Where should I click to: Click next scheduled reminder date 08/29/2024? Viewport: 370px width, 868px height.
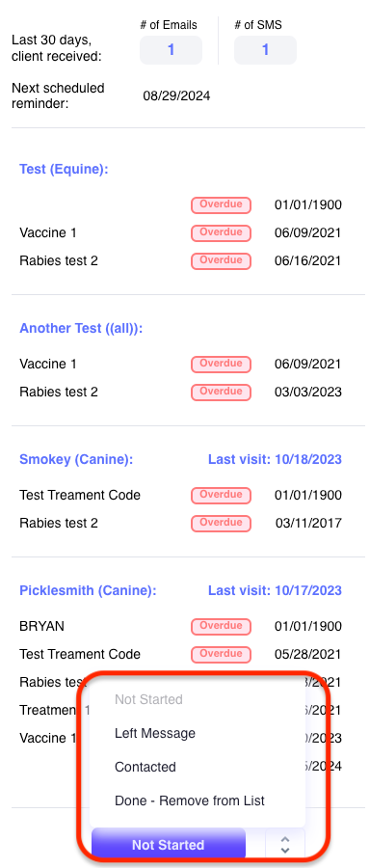pyautogui.click(x=176, y=96)
